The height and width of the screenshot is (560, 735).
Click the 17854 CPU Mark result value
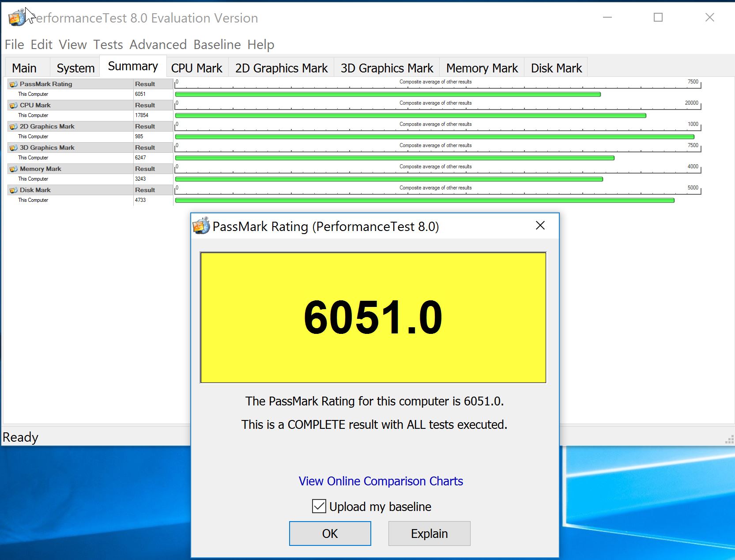142,115
